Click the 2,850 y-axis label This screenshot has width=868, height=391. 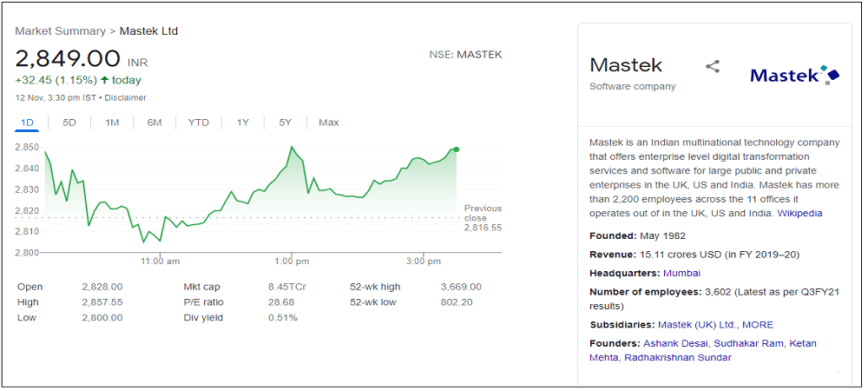(27, 148)
